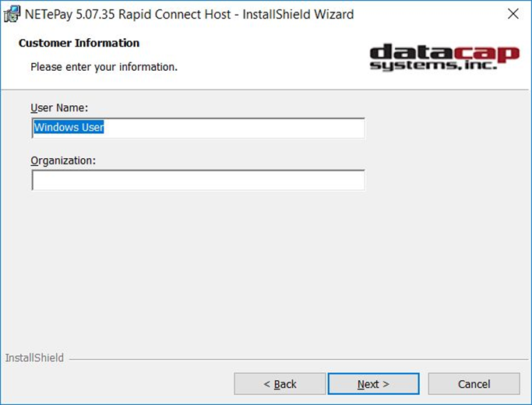Go to the previous step with Back

tap(280, 384)
